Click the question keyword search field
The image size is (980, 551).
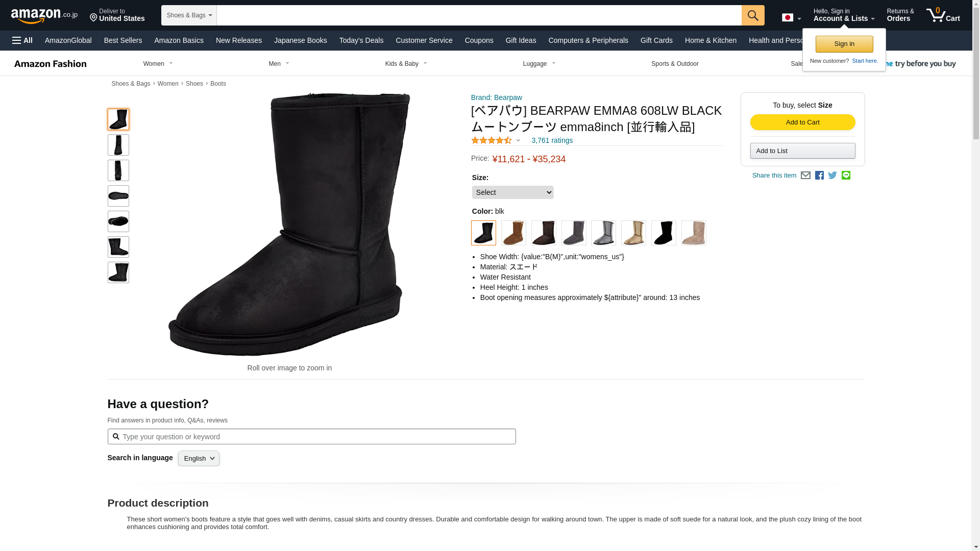pyautogui.click(x=311, y=437)
